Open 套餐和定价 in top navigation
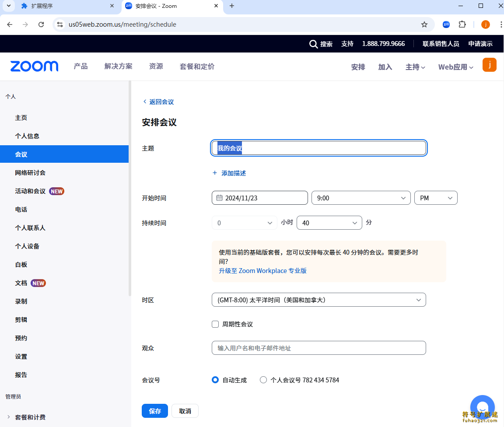504x427 pixels. 197,66
